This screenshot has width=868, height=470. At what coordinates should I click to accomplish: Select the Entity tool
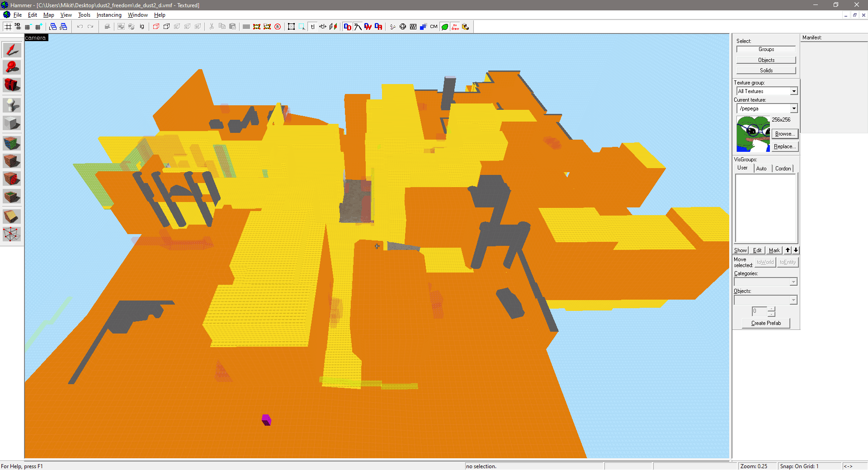coord(12,105)
